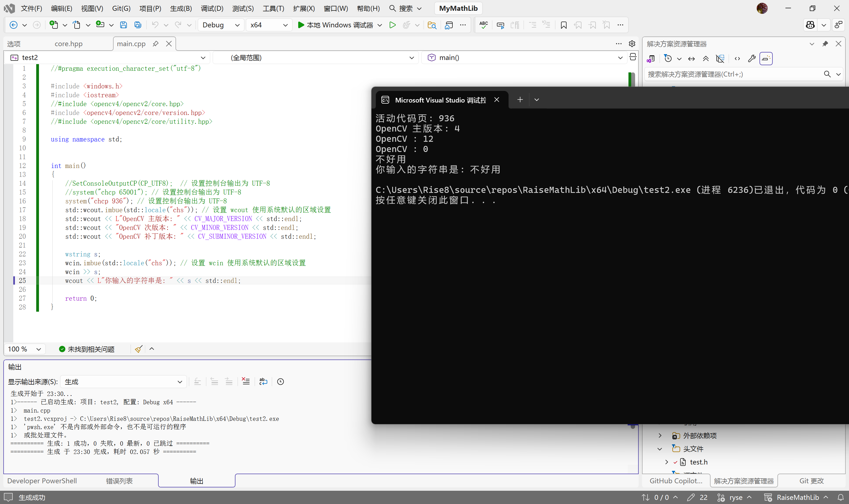Open the 100 % zoom level combo
The image size is (849, 504).
pyautogui.click(x=24, y=349)
